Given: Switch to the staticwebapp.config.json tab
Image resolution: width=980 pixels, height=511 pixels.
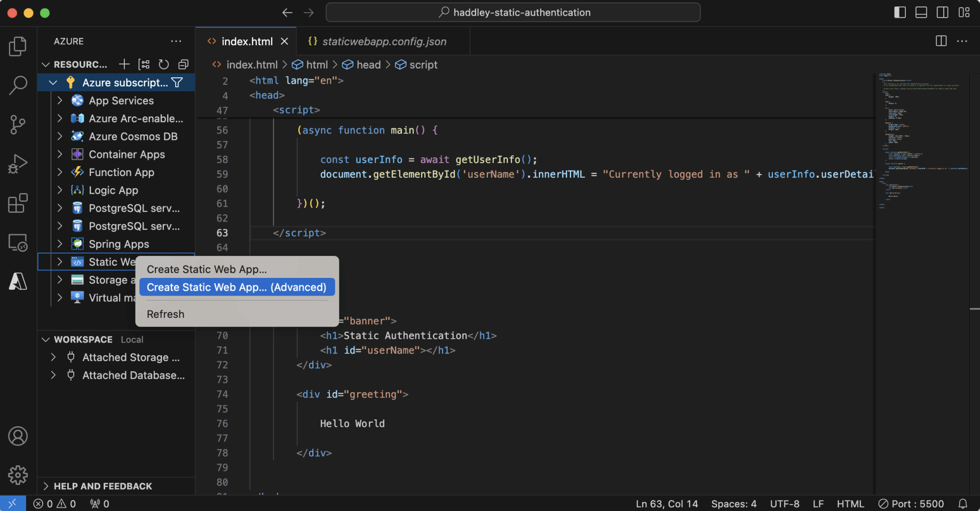Looking at the screenshot, I should click(384, 42).
